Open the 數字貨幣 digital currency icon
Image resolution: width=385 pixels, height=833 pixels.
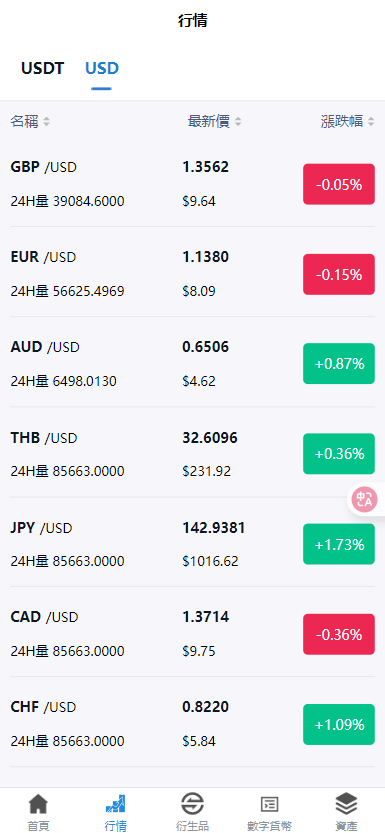pos(269,804)
